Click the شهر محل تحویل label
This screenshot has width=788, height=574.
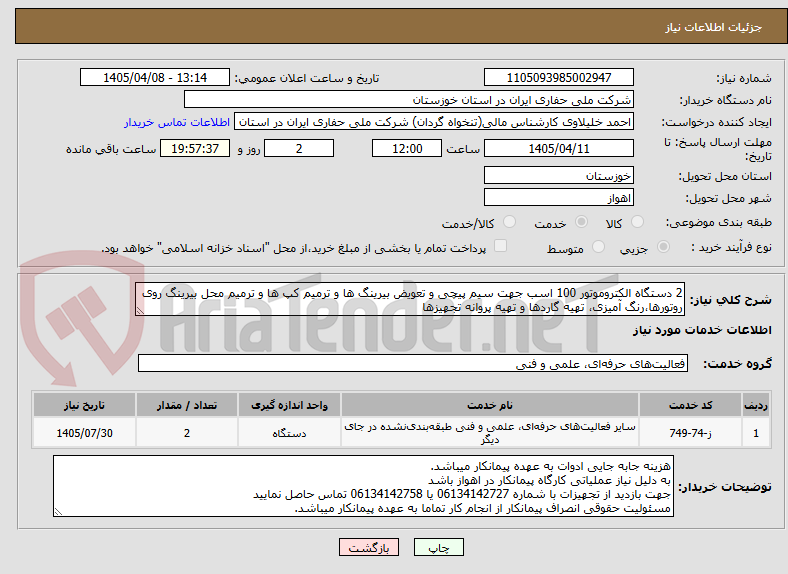[x=729, y=199]
